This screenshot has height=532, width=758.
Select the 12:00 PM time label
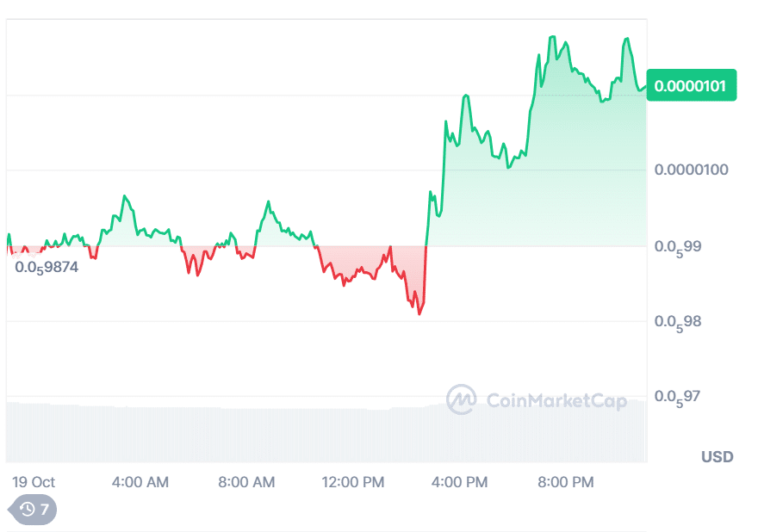pos(353,482)
